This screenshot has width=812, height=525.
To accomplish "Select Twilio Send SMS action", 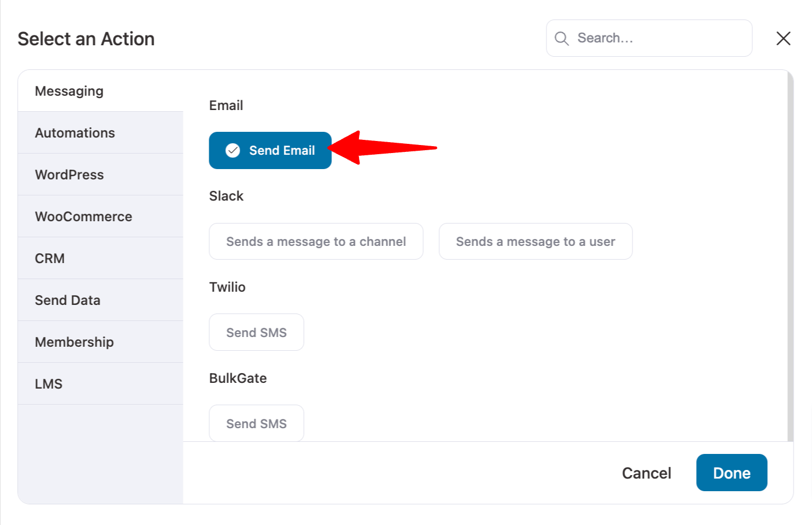I will (x=256, y=332).
